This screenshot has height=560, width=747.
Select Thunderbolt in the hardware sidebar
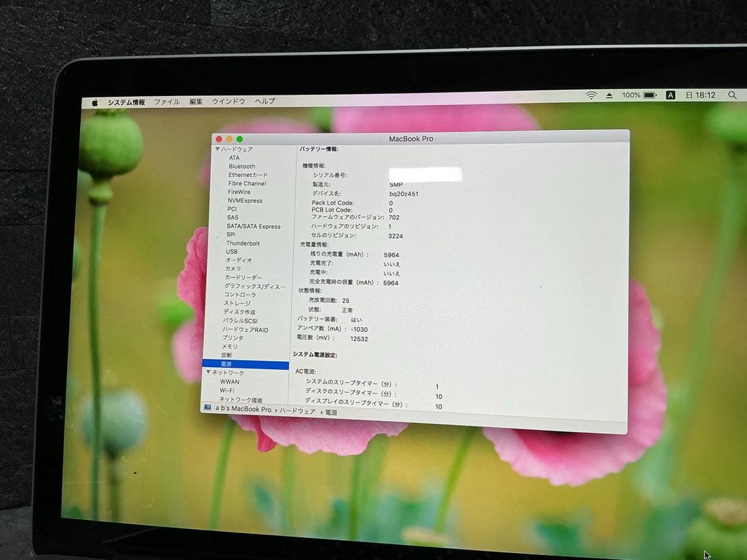[243, 243]
